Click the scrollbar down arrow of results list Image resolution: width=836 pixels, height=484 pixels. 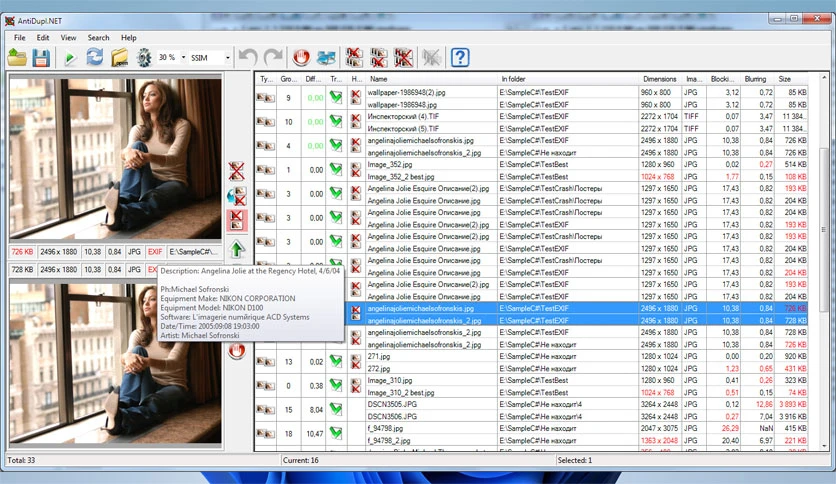coord(823,446)
